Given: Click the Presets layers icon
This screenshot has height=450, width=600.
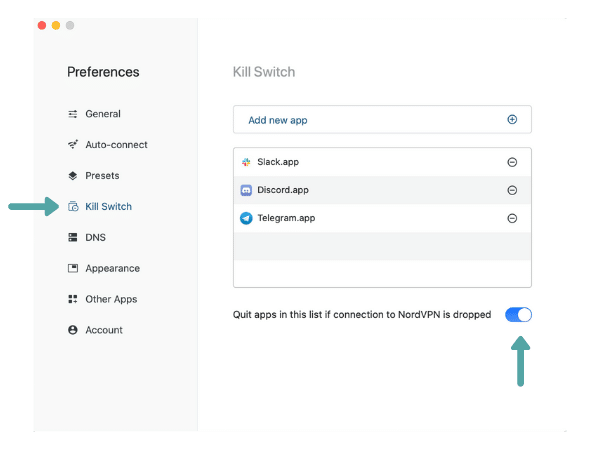Looking at the screenshot, I should (x=72, y=176).
